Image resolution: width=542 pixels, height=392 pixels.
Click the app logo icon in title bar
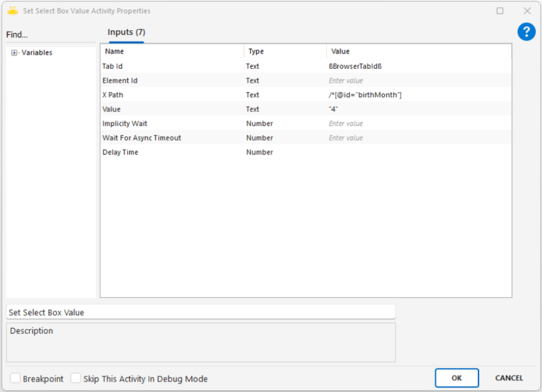tap(13, 11)
